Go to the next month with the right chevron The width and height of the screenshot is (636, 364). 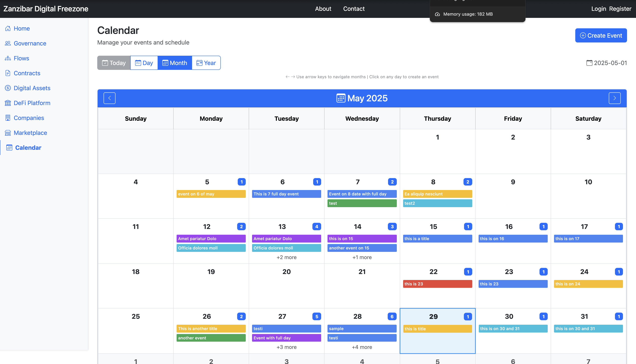coord(615,98)
